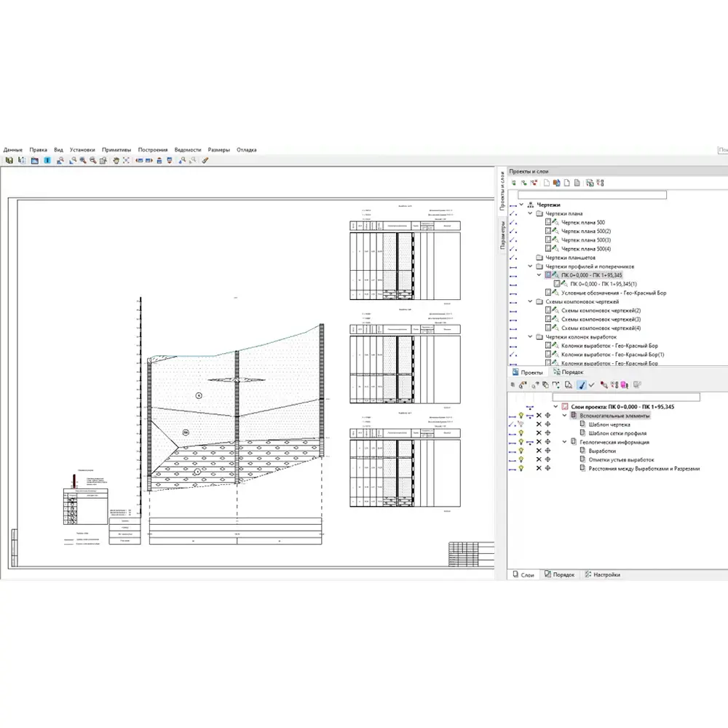Collapse the Схемы компоновок чертежей folder
This screenshot has height=728, width=728.
coord(531,301)
